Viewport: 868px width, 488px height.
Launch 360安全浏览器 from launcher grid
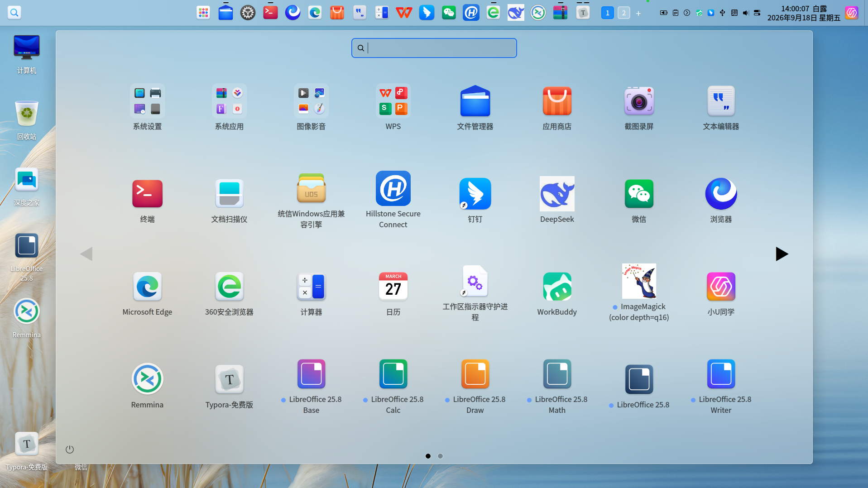pos(229,287)
